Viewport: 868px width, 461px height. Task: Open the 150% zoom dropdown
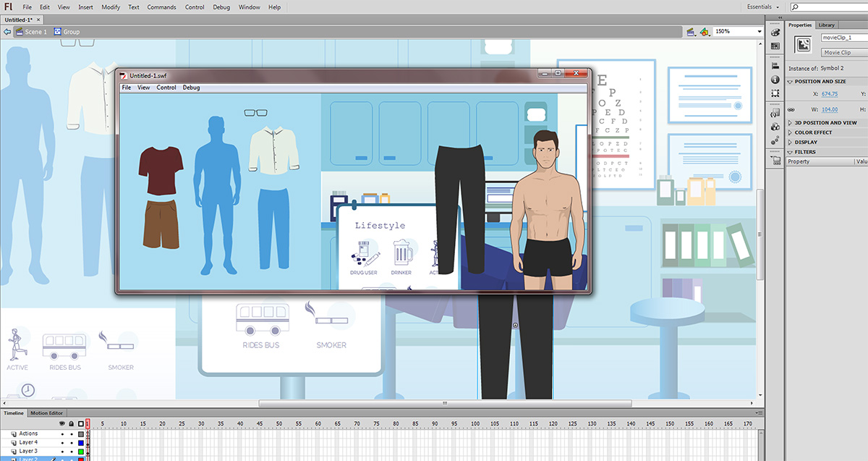[759, 32]
